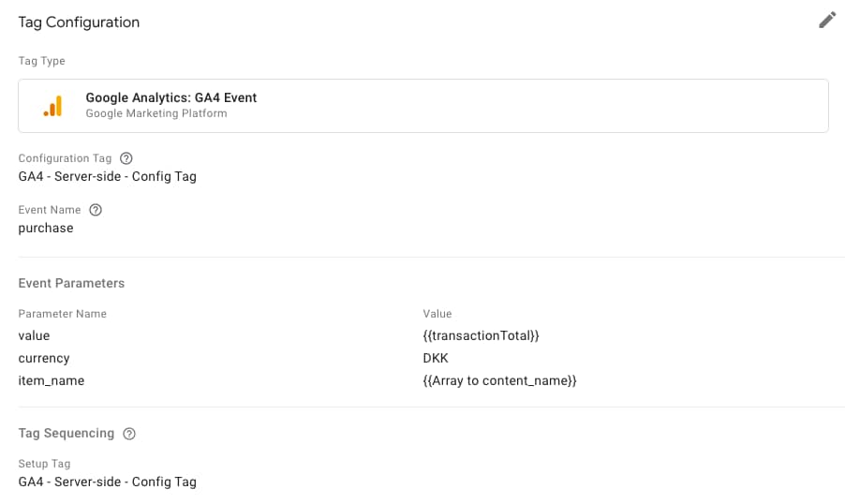Open Event Name help icon
This screenshot has height=504, width=845.
click(96, 210)
